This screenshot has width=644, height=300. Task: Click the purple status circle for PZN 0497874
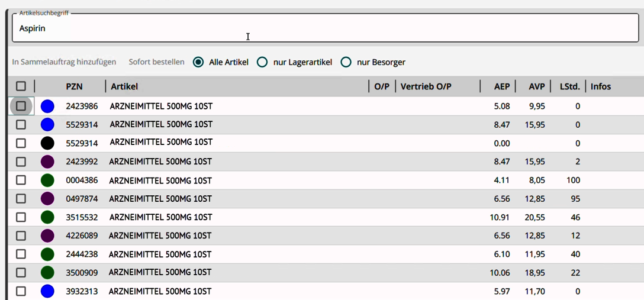[x=47, y=199]
